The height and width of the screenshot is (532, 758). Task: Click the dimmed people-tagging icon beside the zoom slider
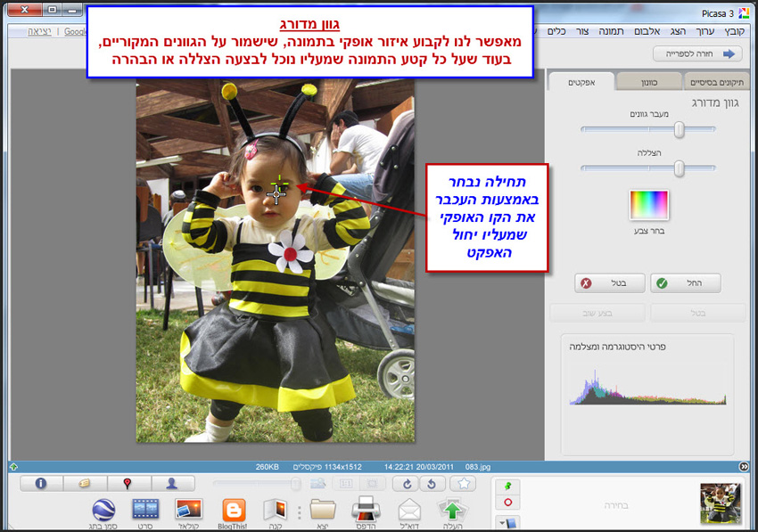(317, 483)
